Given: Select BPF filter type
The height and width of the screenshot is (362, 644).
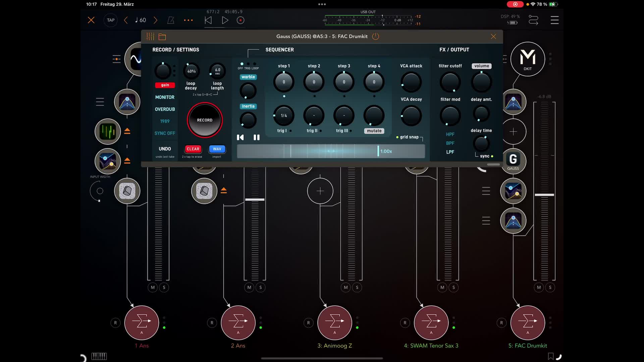Looking at the screenshot, I should click(x=450, y=143).
